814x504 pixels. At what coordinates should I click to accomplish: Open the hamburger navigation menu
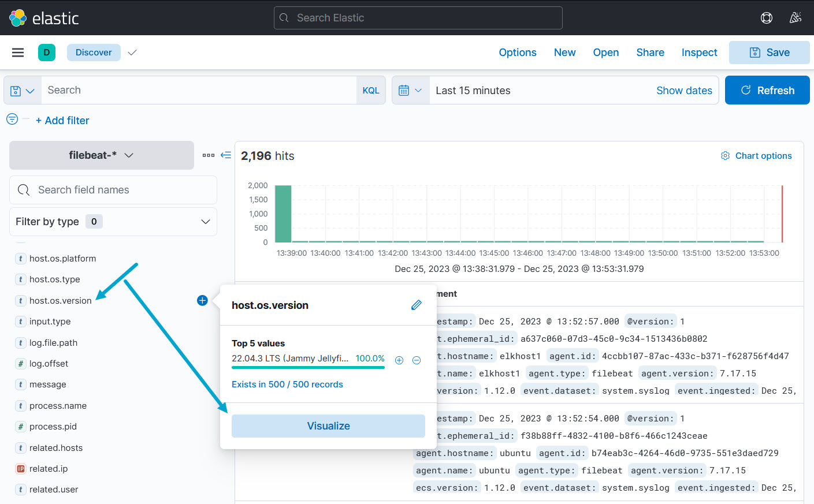point(18,53)
